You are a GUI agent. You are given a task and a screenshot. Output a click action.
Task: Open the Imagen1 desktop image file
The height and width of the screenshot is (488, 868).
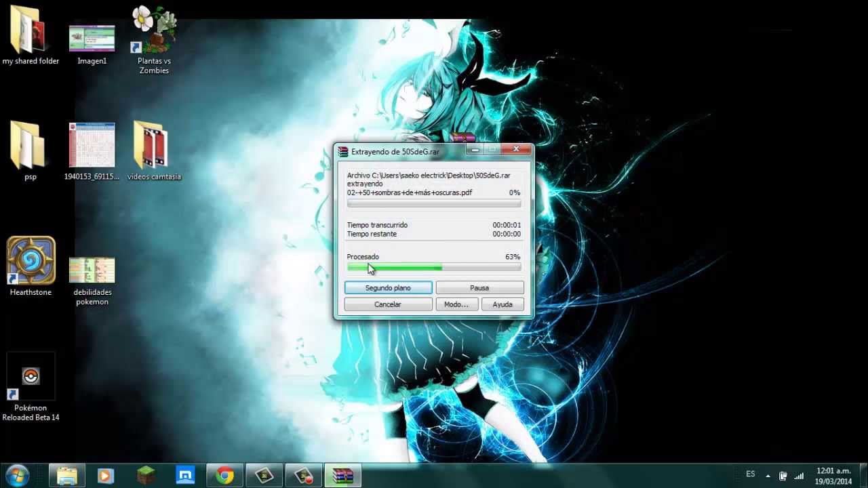click(92, 44)
